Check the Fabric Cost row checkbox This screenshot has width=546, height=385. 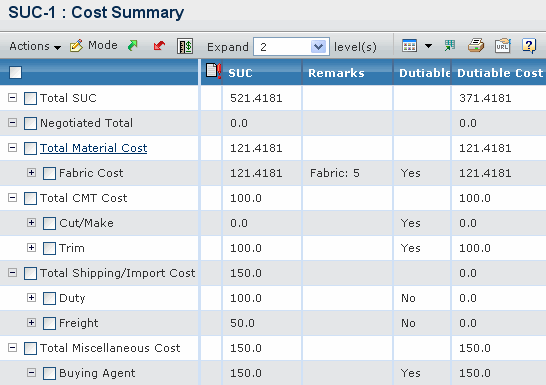49,173
